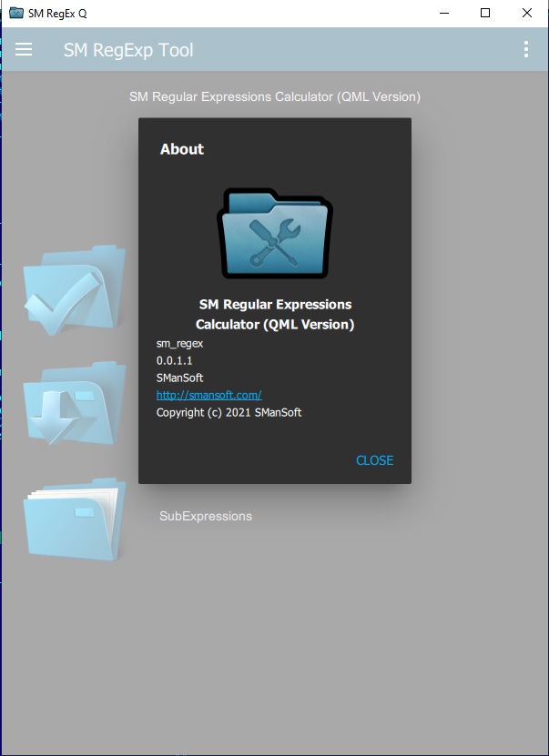Open the three-dot overflow menu

pyautogui.click(x=526, y=49)
